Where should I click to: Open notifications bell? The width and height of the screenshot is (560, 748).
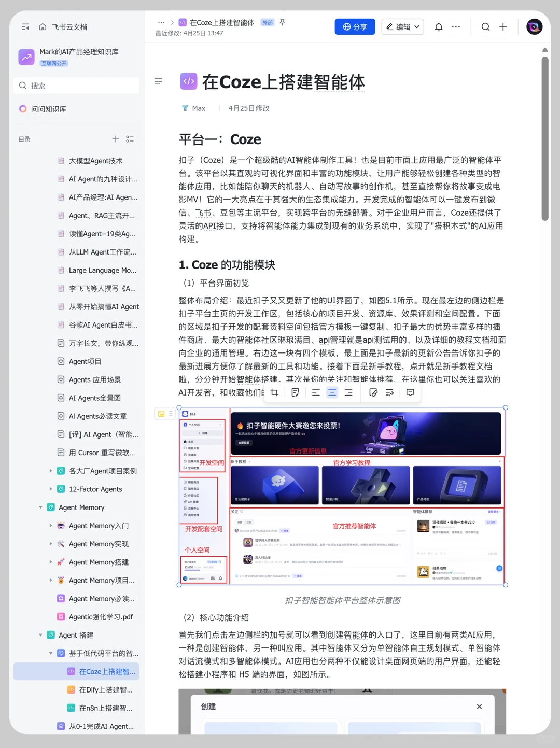tap(439, 27)
